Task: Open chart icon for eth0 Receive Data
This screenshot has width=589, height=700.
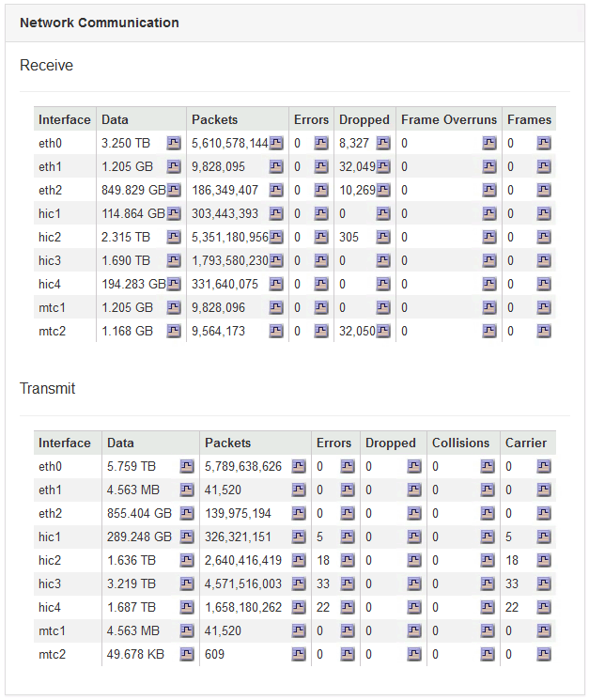Action: [x=174, y=143]
